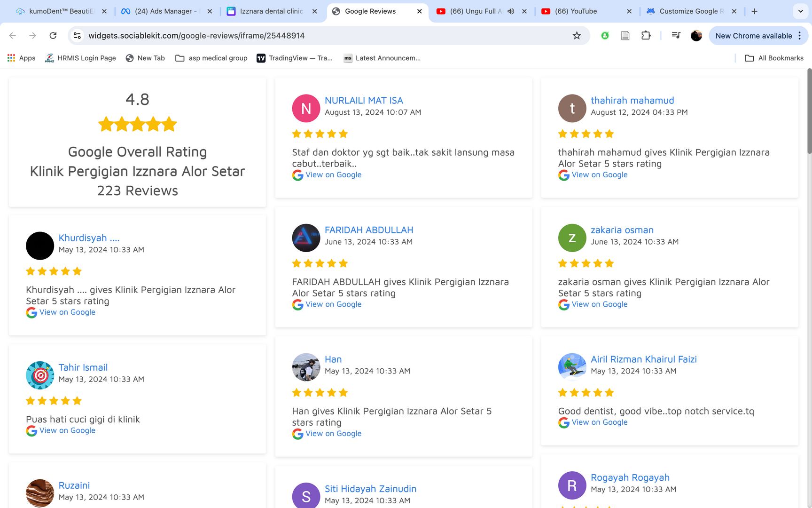
Task: Open the green extension icon in toolbar
Action: tap(605, 36)
